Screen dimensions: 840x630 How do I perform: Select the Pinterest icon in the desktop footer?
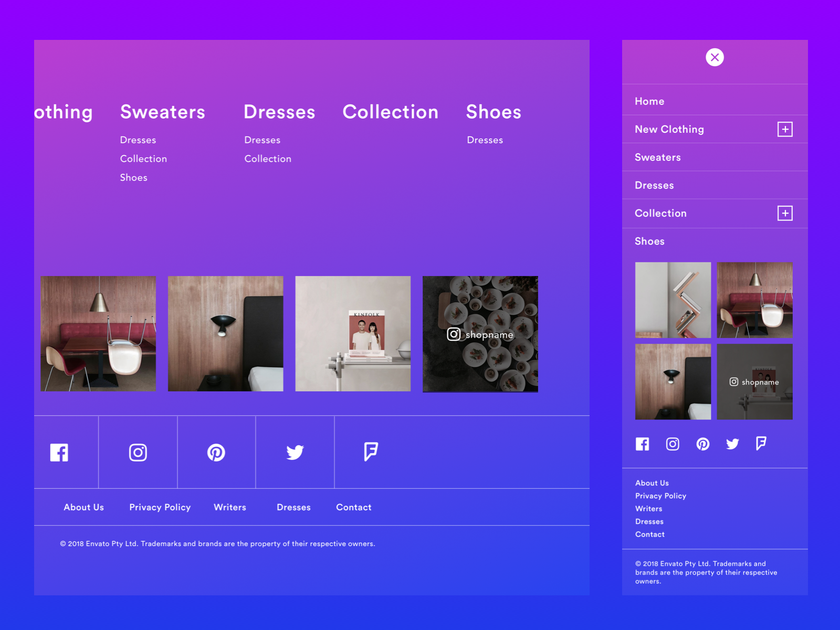[x=216, y=452]
